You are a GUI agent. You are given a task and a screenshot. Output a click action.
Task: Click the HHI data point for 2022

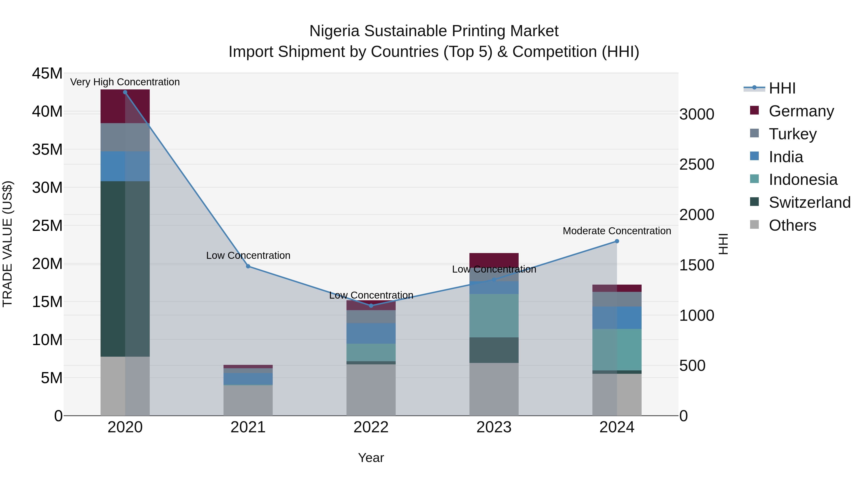coord(371,306)
